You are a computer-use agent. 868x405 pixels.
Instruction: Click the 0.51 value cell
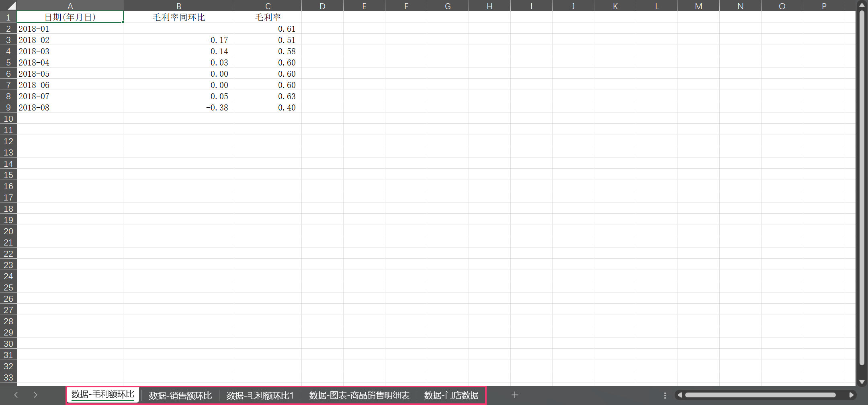[268, 40]
